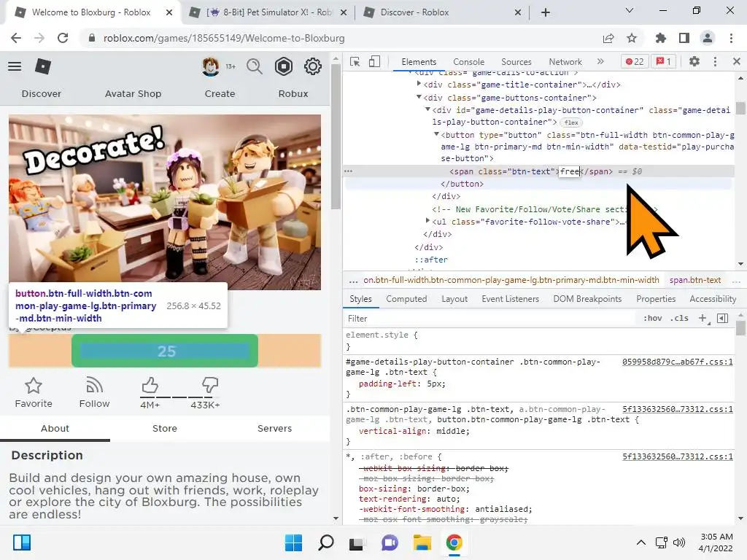Screen dimensions: 747x560
Task: Open the 059958d879c css source link
Action: pos(678,362)
